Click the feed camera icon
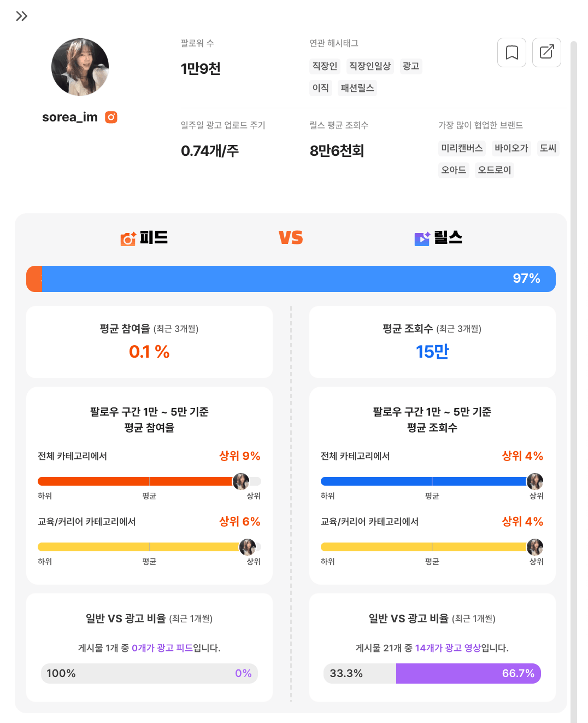 click(x=128, y=238)
